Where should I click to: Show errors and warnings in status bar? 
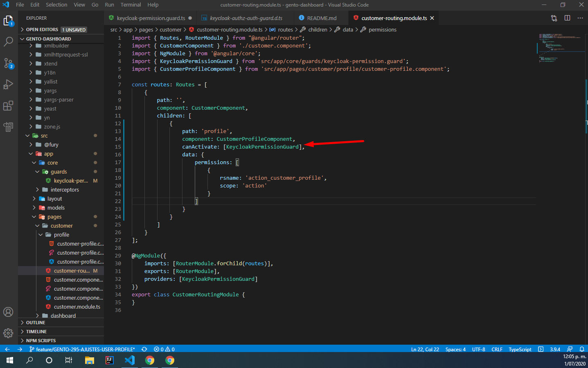(x=164, y=349)
